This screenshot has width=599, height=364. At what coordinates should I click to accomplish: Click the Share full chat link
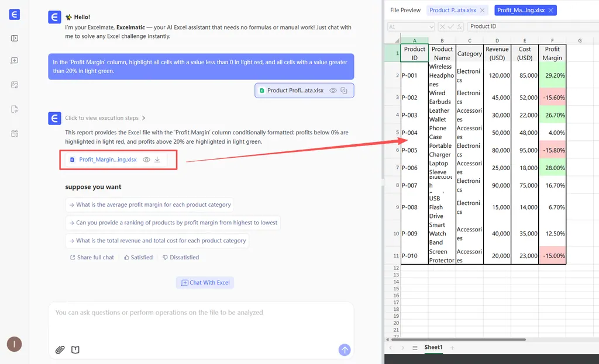point(92,257)
